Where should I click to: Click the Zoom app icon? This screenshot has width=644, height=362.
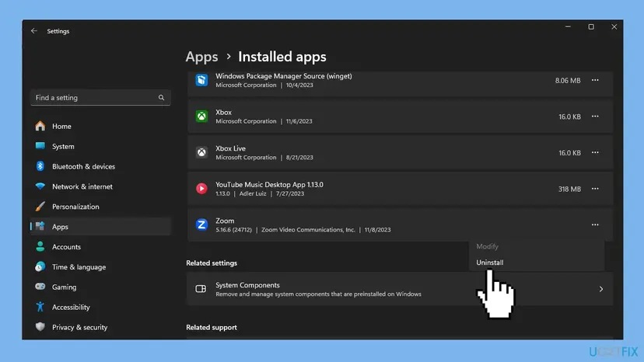point(201,225)
